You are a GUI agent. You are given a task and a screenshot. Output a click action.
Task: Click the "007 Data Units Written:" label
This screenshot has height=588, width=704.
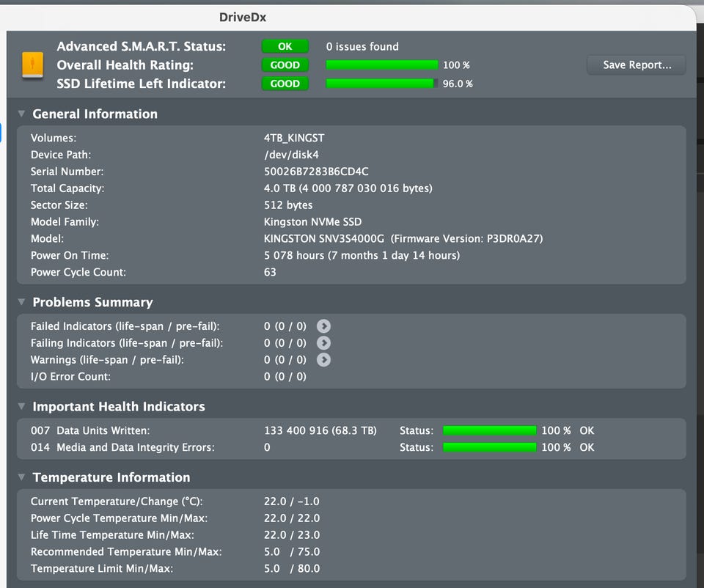(90, 430)
